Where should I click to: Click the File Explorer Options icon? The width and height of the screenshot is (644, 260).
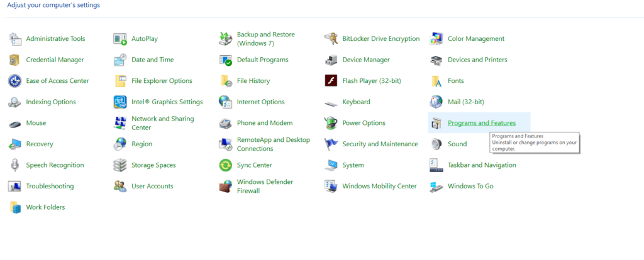click(120, 81)
